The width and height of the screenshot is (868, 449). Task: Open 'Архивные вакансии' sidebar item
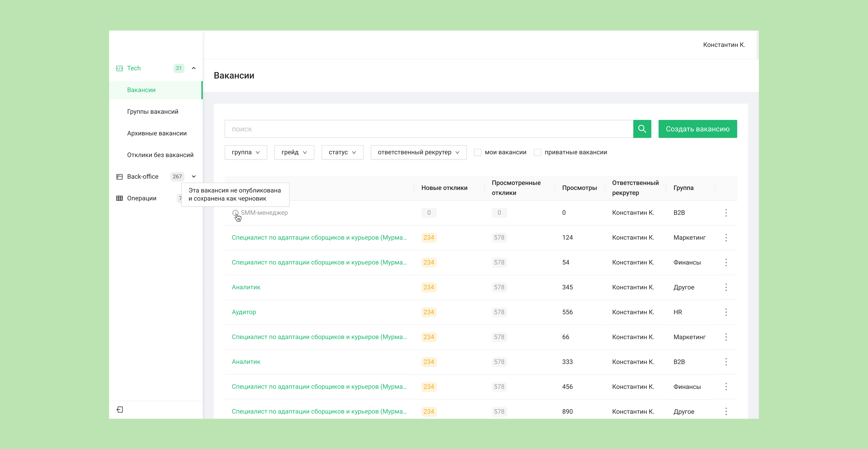tap(157, 133)
